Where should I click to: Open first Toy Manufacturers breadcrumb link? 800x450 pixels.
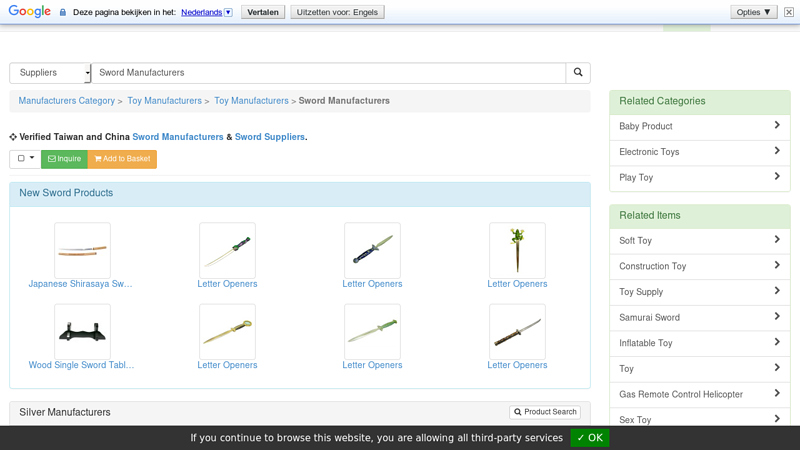[x=164, y=101]
